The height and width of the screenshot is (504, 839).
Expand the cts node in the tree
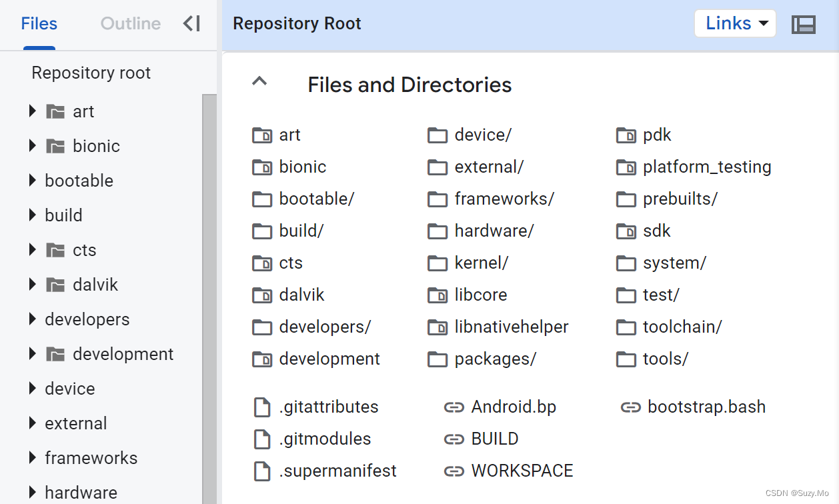(32, 250)
